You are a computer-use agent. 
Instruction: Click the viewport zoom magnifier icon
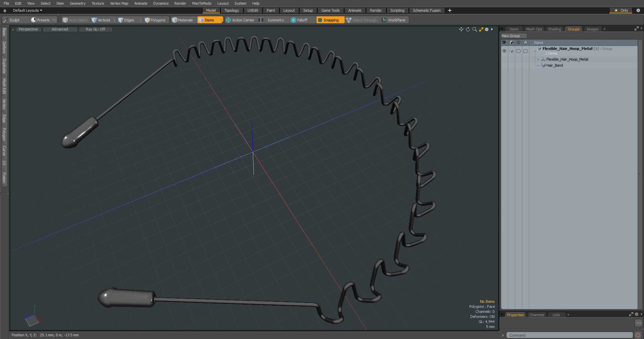pos(475,29)
